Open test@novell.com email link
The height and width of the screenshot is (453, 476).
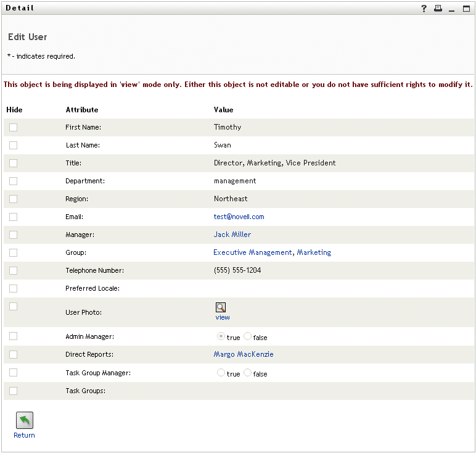239,217
